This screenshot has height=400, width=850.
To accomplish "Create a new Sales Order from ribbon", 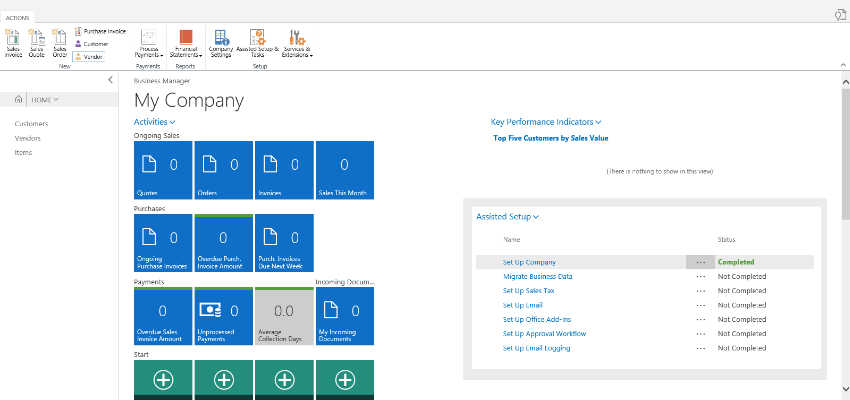I will (59, 43).
